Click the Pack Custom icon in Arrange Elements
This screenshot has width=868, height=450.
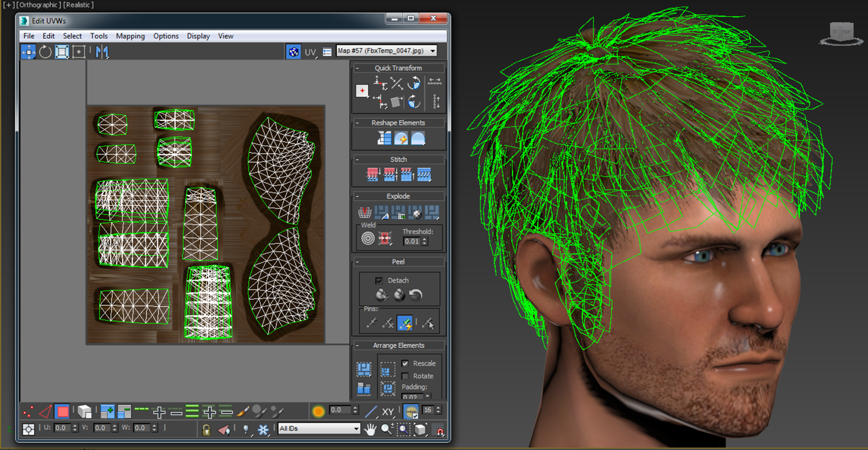coord(364,370)
